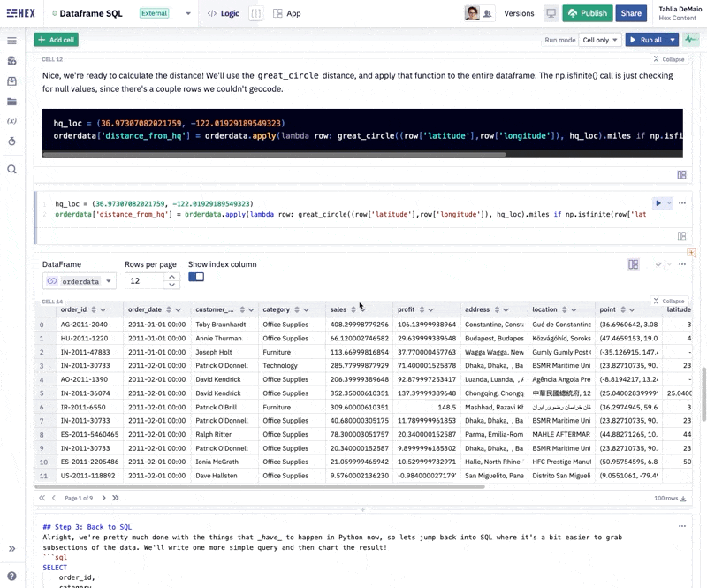Viewport: 707px width, 588px height.
Task: Toggle app layout icon for DataFrame cell
Action: [634, 264]
